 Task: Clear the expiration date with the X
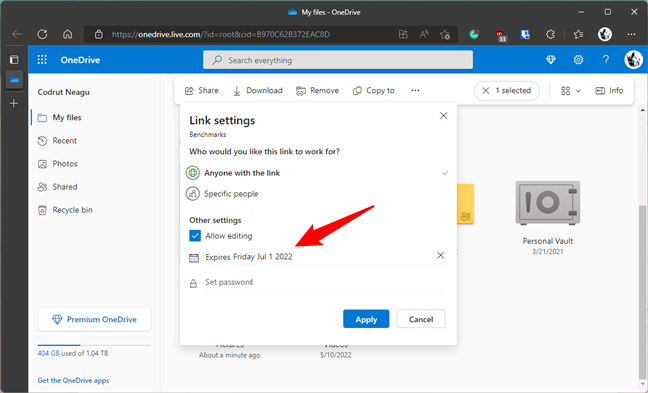pos(441,256)
